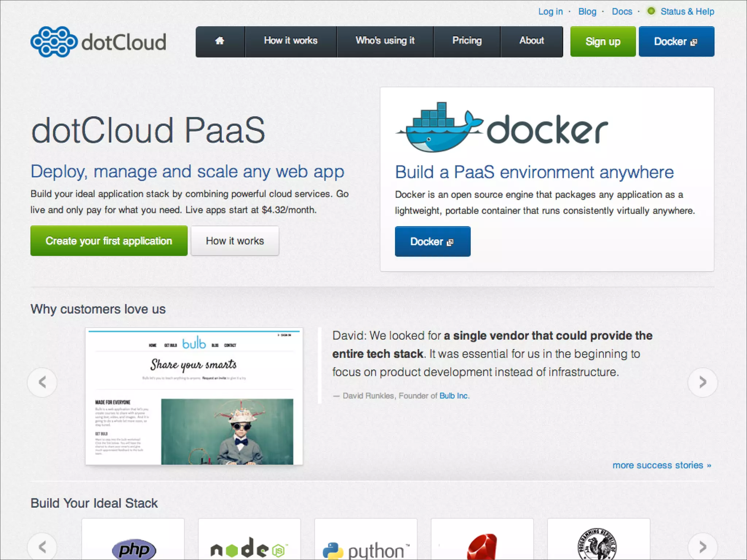The height and width of the screenshot is (560, 747).
Task: Open the Status & Help link
Action: pos(687,12)
